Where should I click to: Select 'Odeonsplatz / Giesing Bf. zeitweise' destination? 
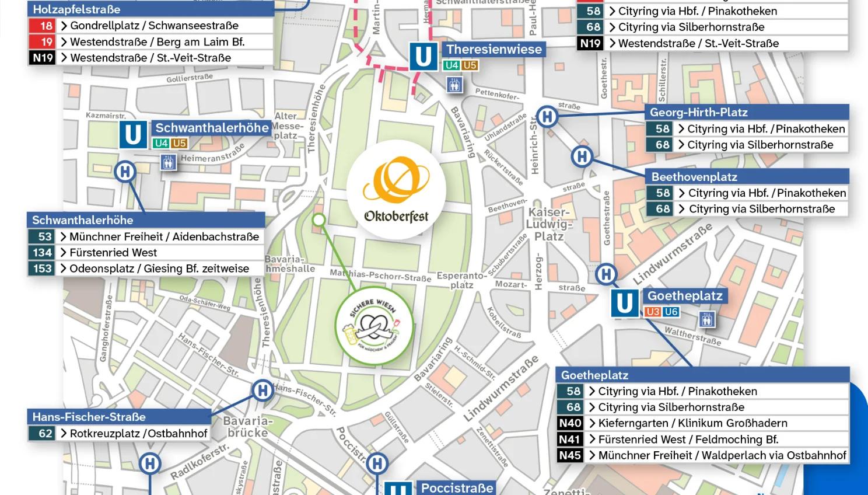pos(159,269)
